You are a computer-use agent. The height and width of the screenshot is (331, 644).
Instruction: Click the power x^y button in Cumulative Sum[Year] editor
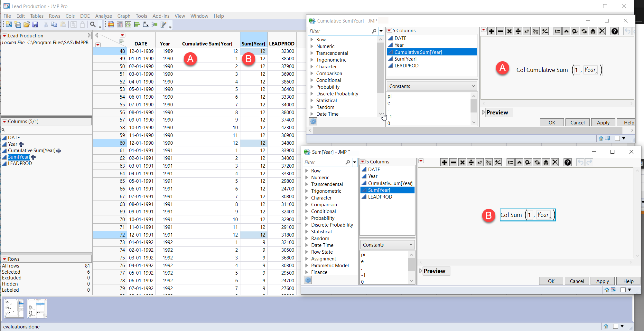click(x=527, y=31)
